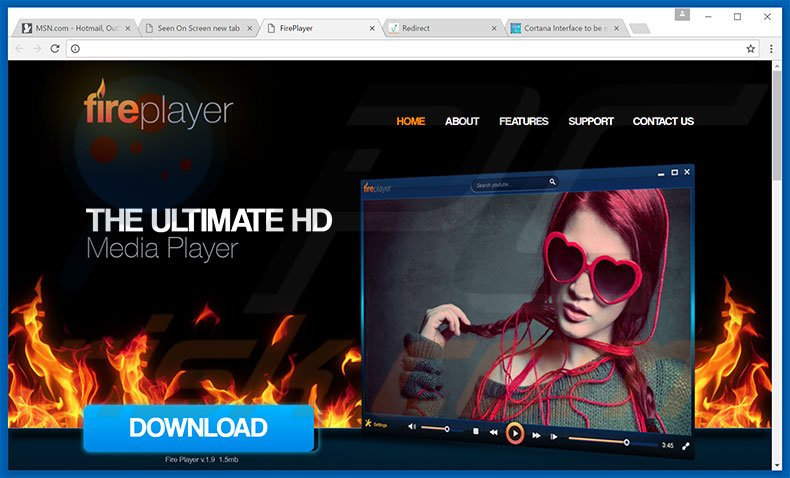Toggle fullscreen with the expand icon
The width and height of the screenshot is (790, 478).
tap(686, 446)
